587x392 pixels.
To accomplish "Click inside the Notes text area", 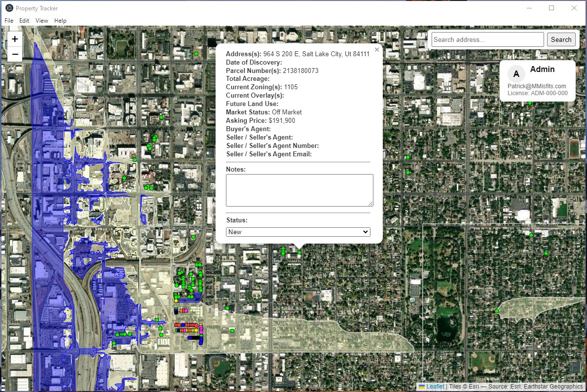I will coord(299,190).
